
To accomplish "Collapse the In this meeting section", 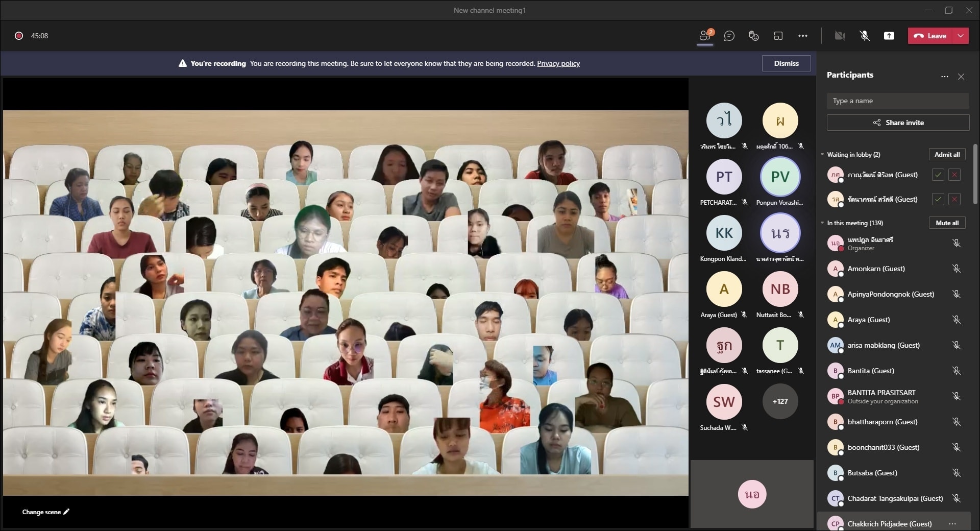I will click(x=822, y=223).
